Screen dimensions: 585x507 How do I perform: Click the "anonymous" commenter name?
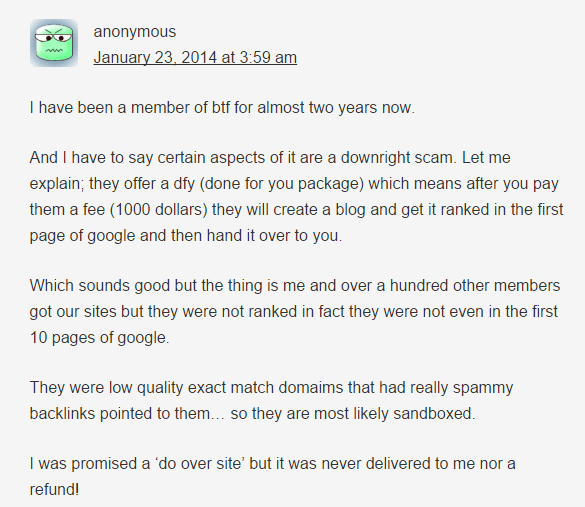tap(135, 32)
